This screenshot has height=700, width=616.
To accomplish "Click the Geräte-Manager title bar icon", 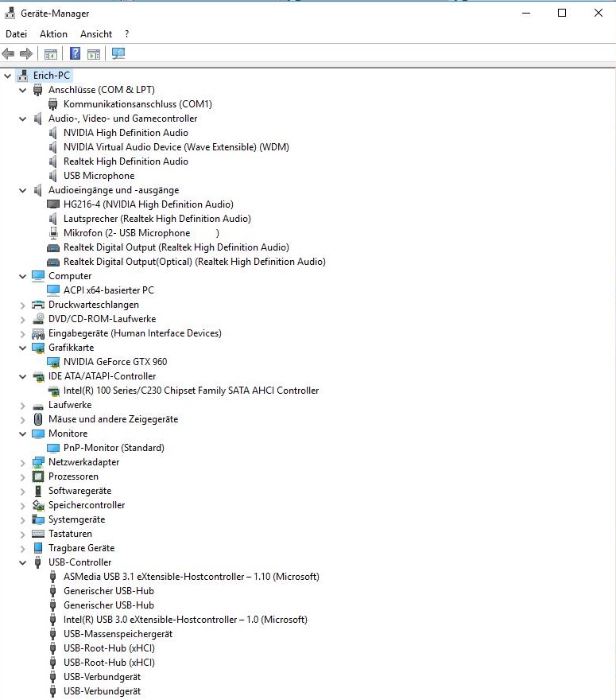I will click(10, 14).
